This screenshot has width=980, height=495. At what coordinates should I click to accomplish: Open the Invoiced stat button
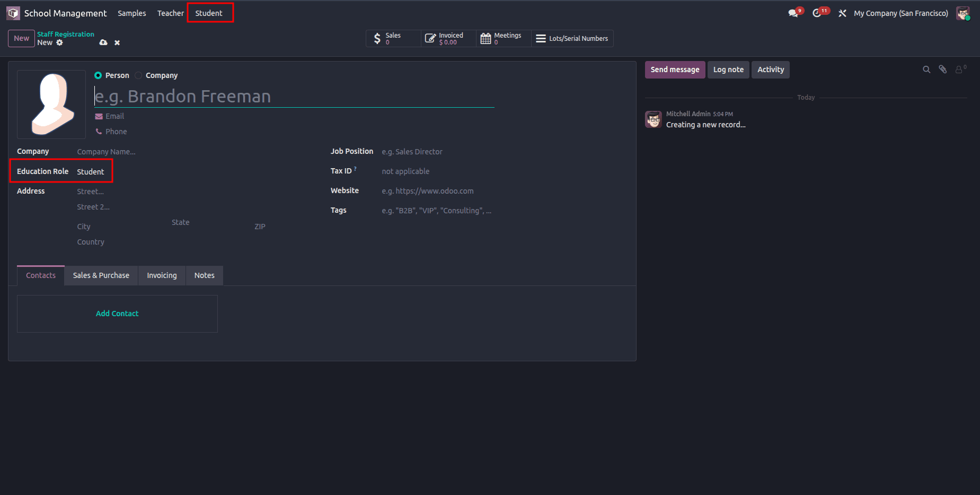(449, 38)
